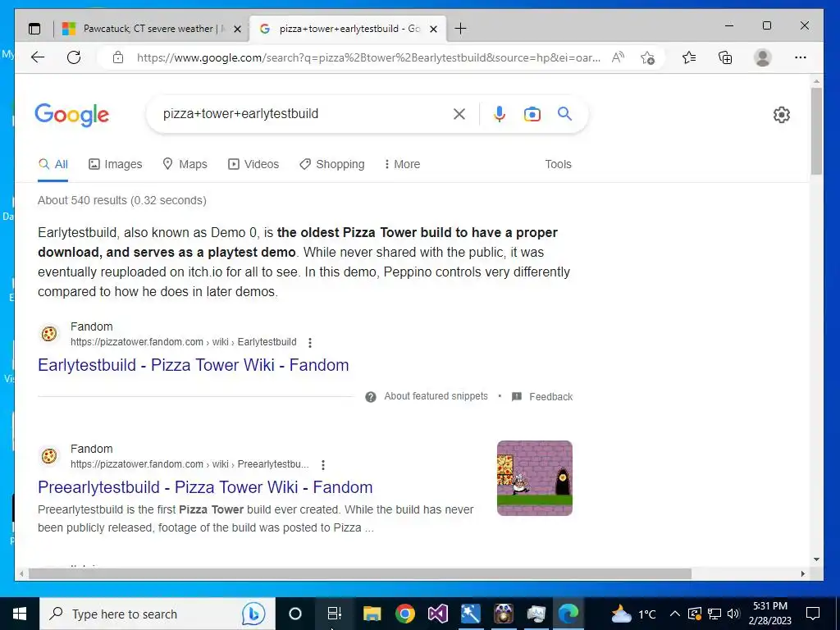Send Feedback on featured snippet
Screen dimensions: 840x630
tap(550, 397)
